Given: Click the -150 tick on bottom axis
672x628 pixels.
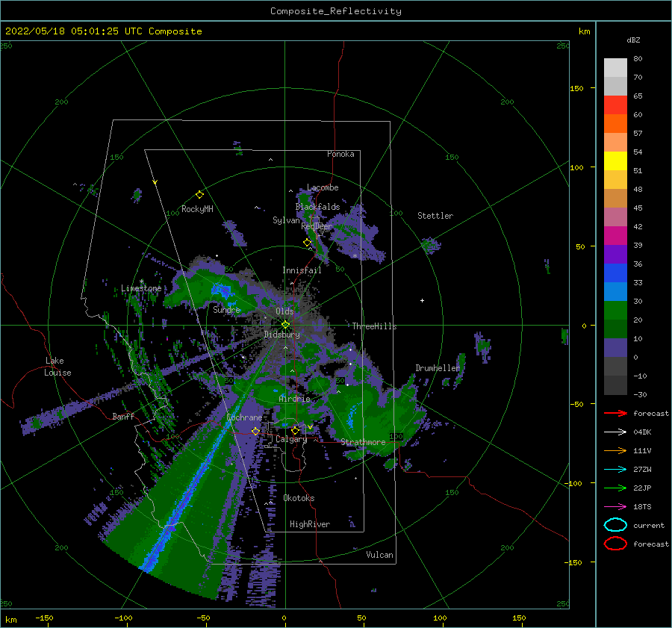Looking at the screenshot, I should pos(44,618).
